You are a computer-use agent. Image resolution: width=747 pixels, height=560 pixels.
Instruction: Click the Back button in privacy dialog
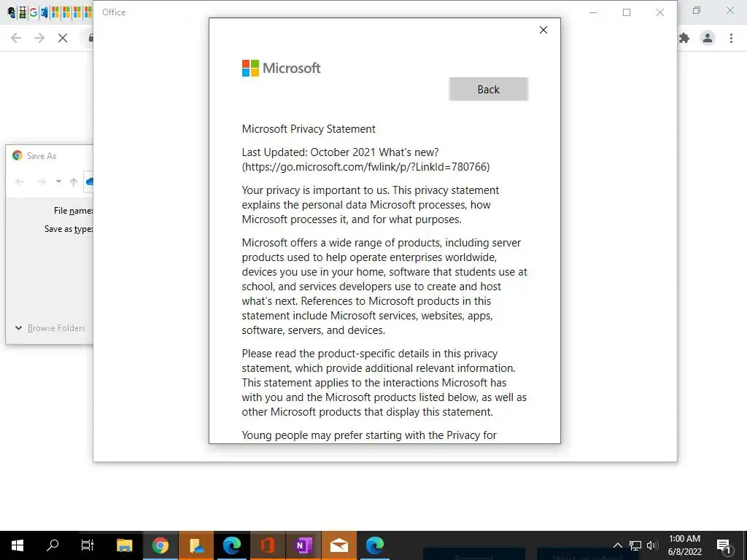click(488, 89)
